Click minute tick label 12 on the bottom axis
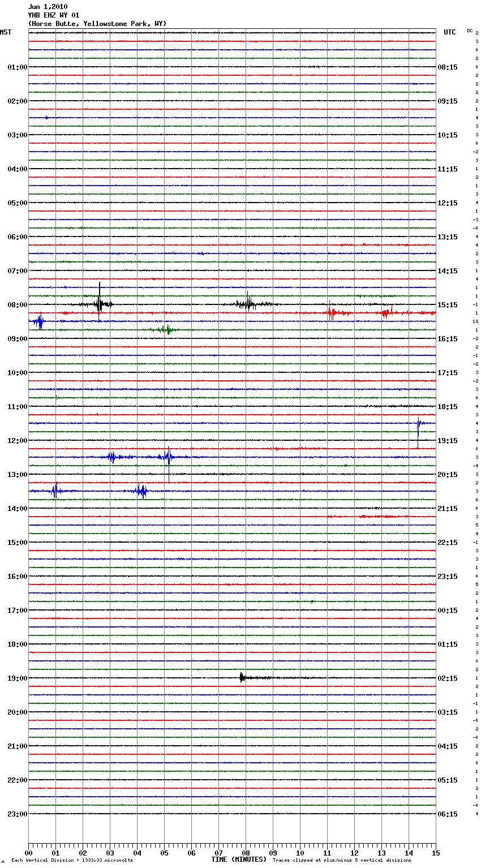The height and width of the screenshot is (868, 481). point(354,853)
